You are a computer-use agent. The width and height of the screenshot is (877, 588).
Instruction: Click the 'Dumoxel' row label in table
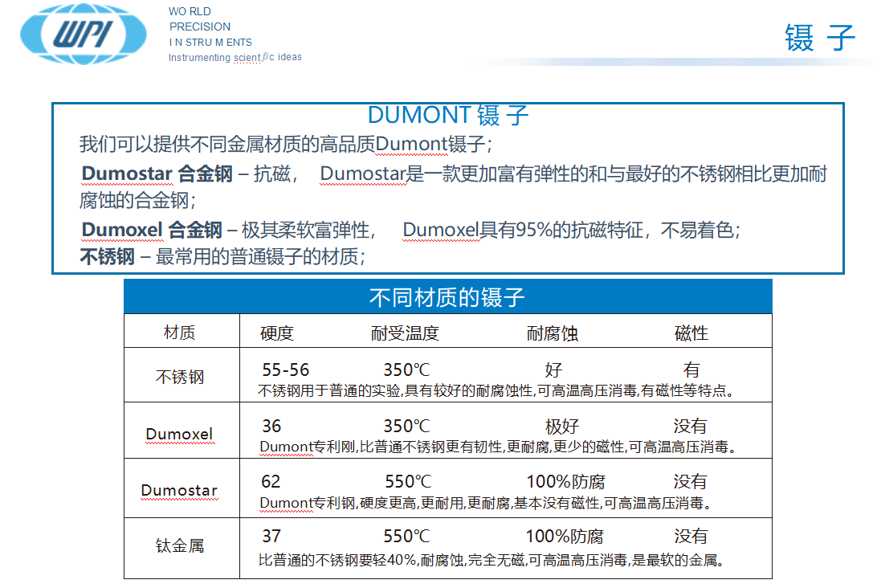[180, 434]
